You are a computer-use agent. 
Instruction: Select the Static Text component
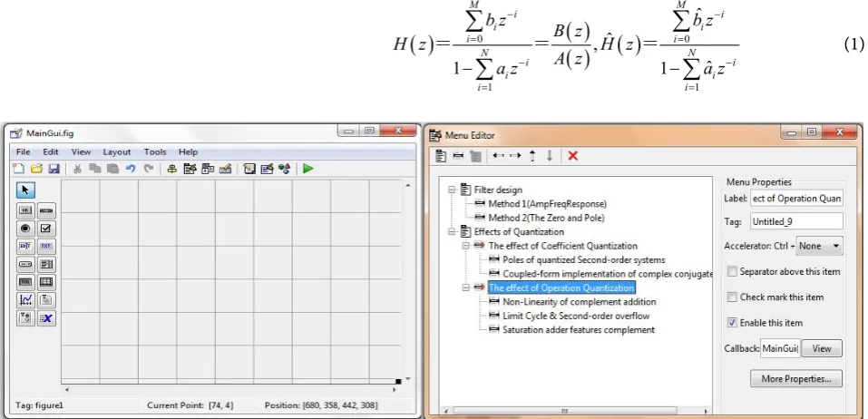click(46, 247)
